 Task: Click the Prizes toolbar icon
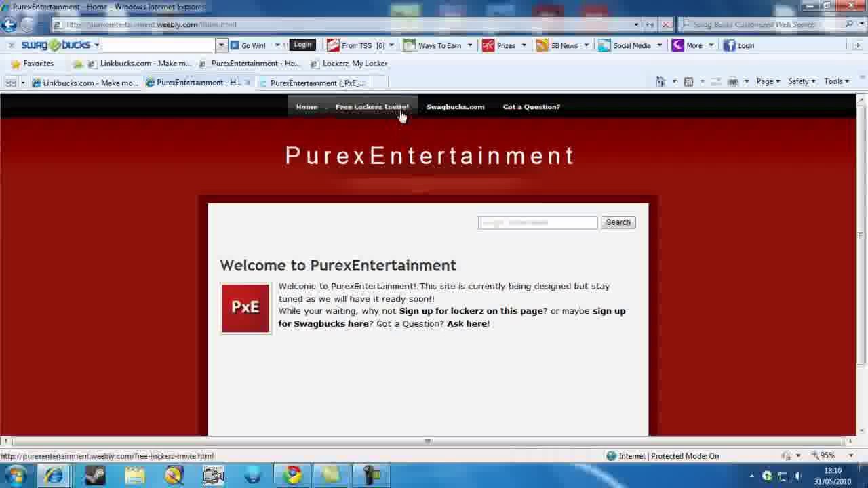(488, 45)
